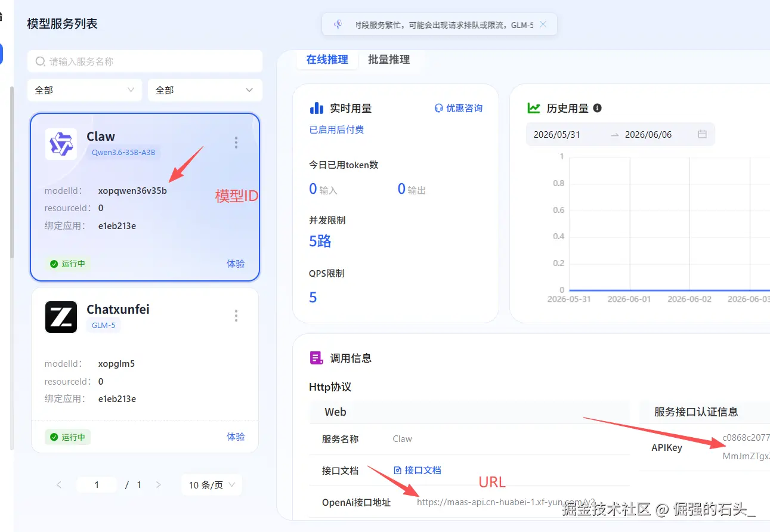
Task: Click the arrow between the two date fields
Action: (614, 135)
